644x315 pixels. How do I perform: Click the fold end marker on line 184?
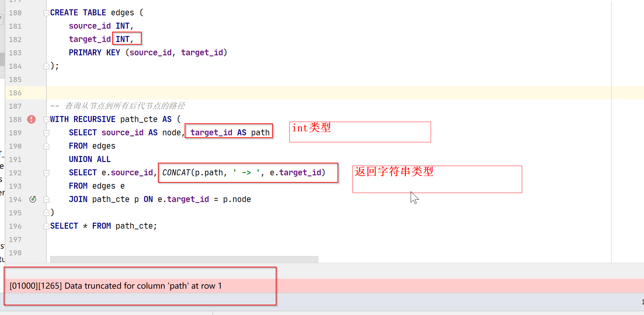46,66
